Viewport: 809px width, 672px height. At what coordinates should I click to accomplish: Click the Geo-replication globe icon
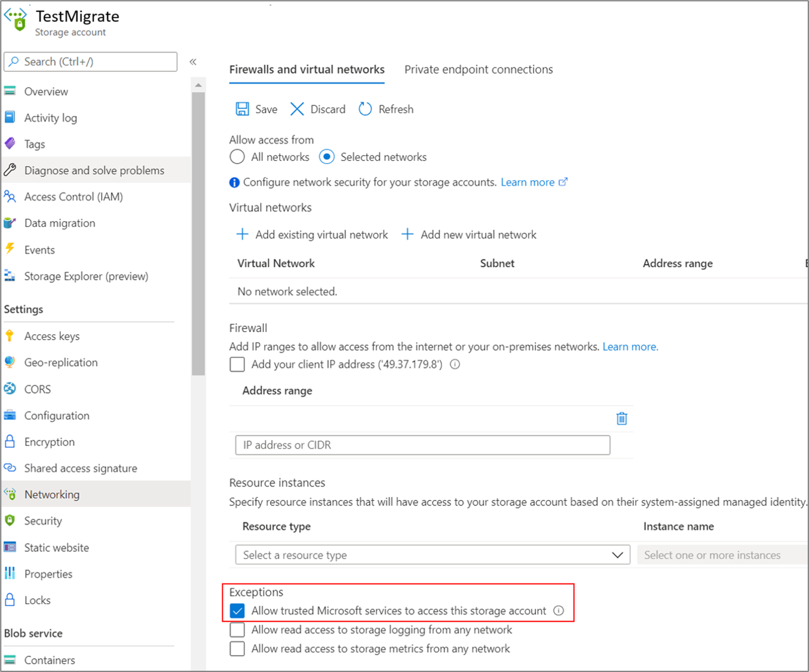[10, 362]
